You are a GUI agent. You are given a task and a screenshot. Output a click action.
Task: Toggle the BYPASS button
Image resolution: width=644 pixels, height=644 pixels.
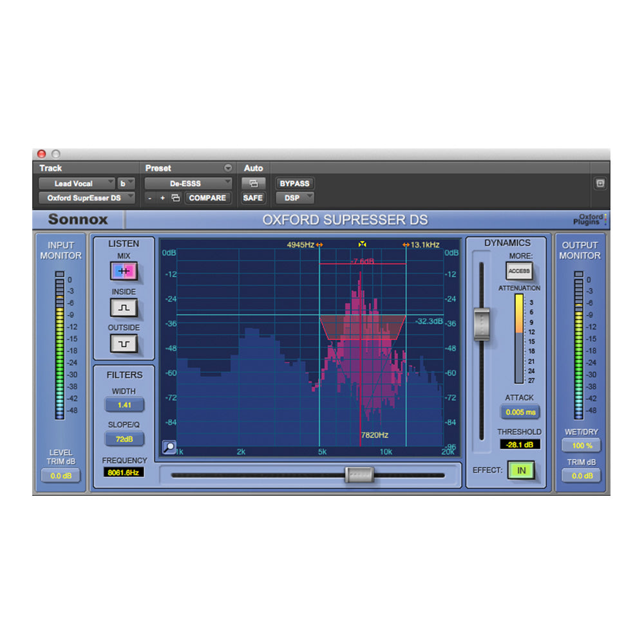(x=294, y=183)
